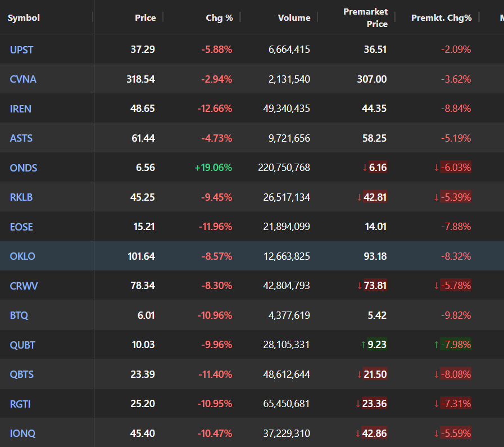Open the RKLB symbol link
The width and height of the screenshot is (504, 447).
pyautogui.click(x=21, y=197)
